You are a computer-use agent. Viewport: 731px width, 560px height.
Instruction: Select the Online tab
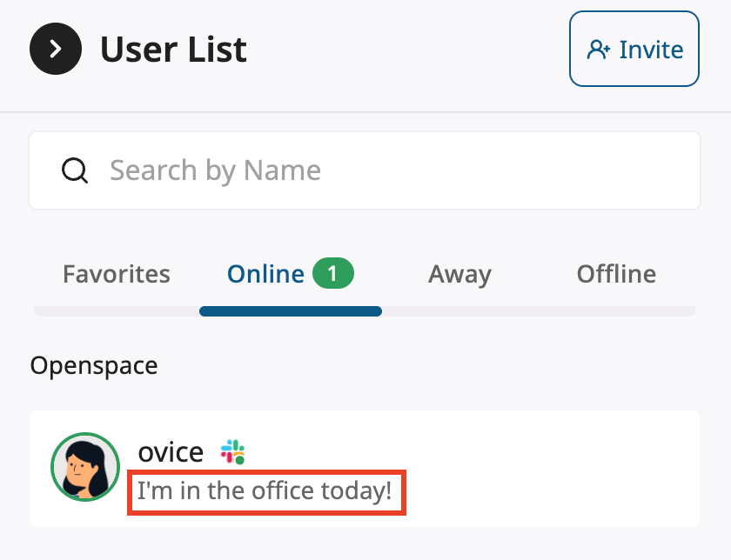pyautogui.click(x=290, y=273)
